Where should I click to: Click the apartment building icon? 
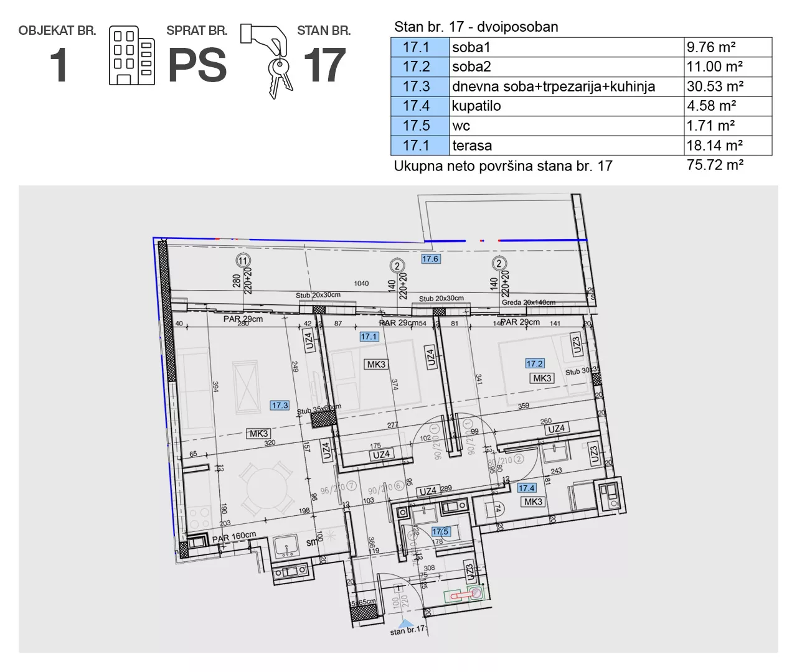[131, 55]
